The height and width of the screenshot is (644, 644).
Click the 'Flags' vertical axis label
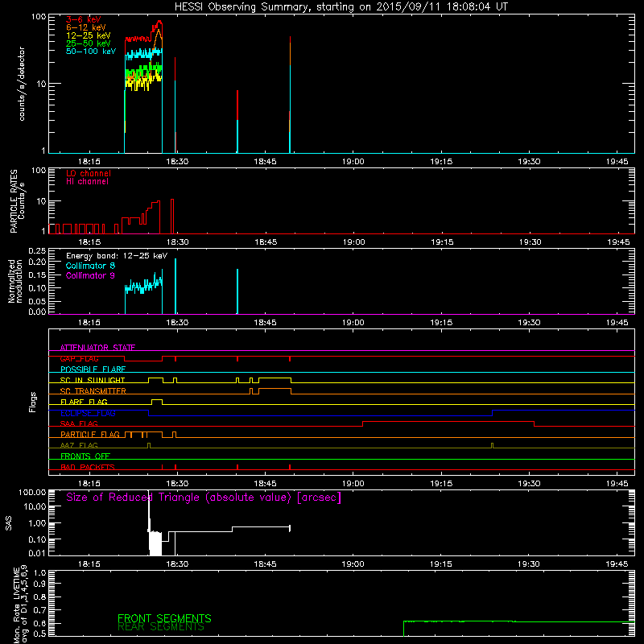pos(33,402)
